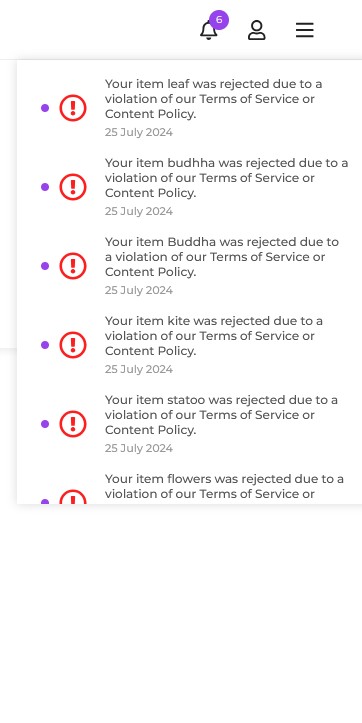Open the budhha rejection notification text

[x=226, y=178]
